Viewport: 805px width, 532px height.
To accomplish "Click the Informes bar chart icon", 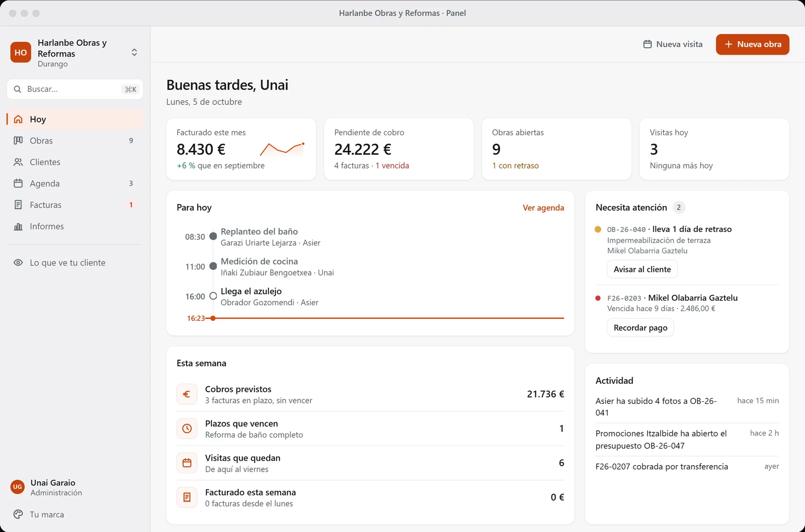I will click(18, 226).
